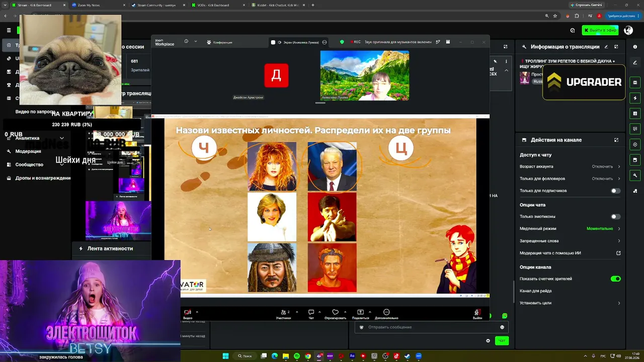This screenshot has width=644, height=362.
Task: Click the lightning bolt icon in right sidebar
Action: [635, 98]
